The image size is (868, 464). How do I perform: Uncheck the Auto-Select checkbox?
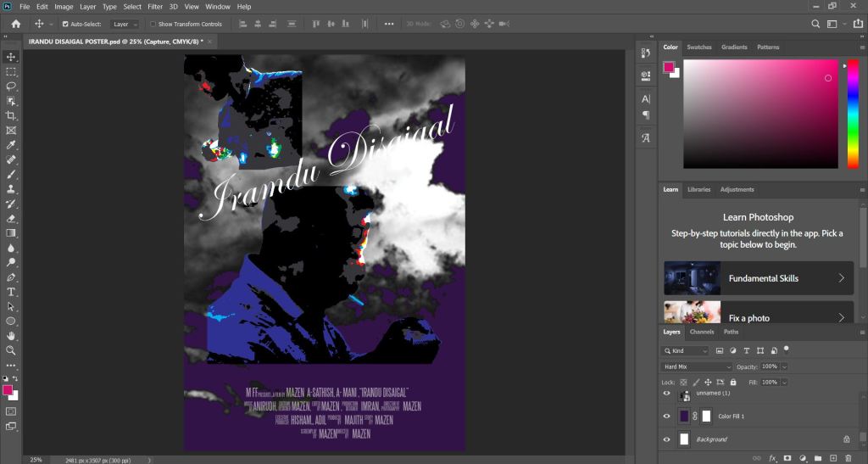pyautogui.click(x=65, y=25)
